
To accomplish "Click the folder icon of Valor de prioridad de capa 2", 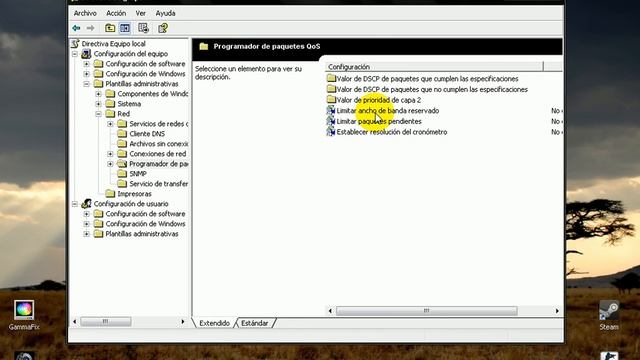I will (x=331, y=100).
